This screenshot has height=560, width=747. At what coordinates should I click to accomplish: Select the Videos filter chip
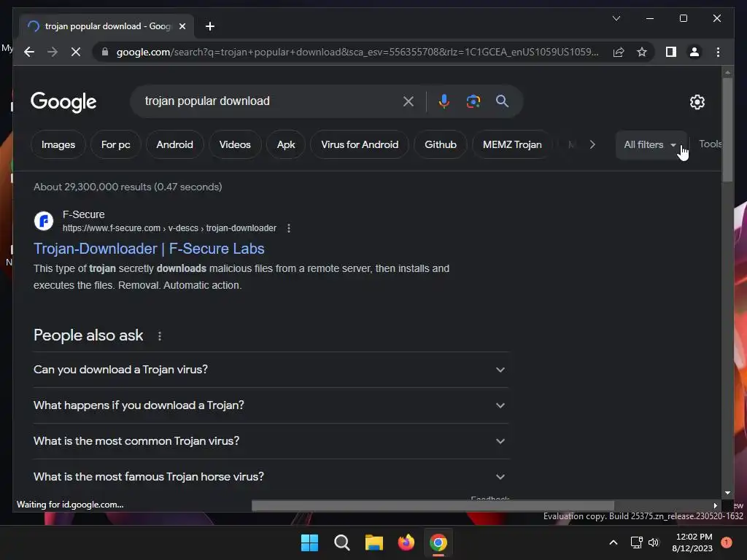coord(235,144)
